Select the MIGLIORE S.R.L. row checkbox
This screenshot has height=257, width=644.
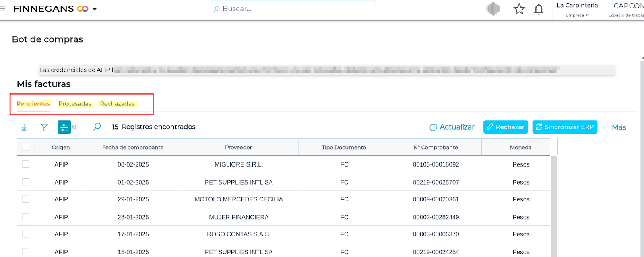click(26, 164)
